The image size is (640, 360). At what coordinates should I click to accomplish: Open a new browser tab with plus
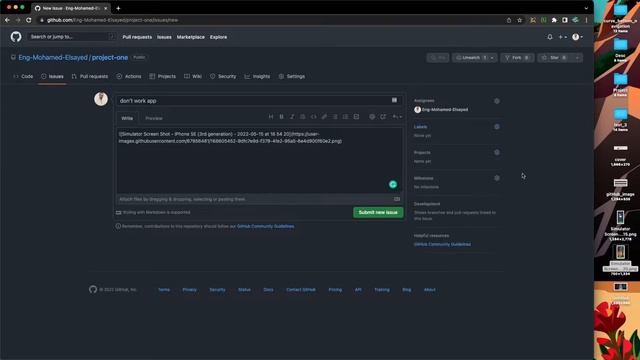[118, 8]
